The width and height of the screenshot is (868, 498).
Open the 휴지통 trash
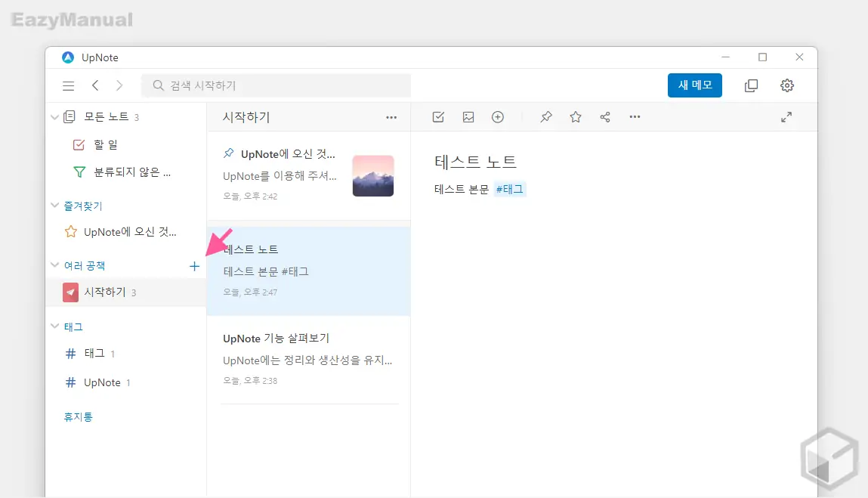(x=78, y=417)
